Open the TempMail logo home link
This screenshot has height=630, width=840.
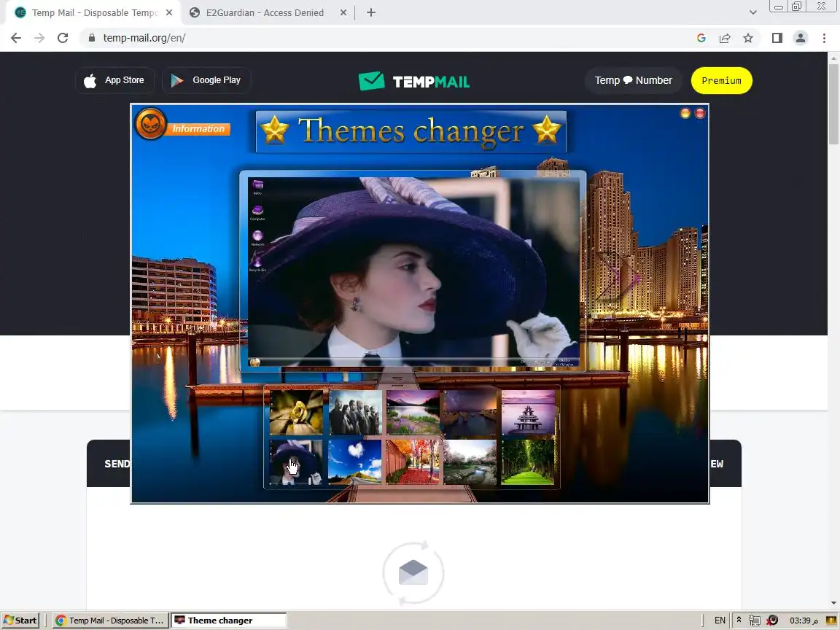point(414,82)
